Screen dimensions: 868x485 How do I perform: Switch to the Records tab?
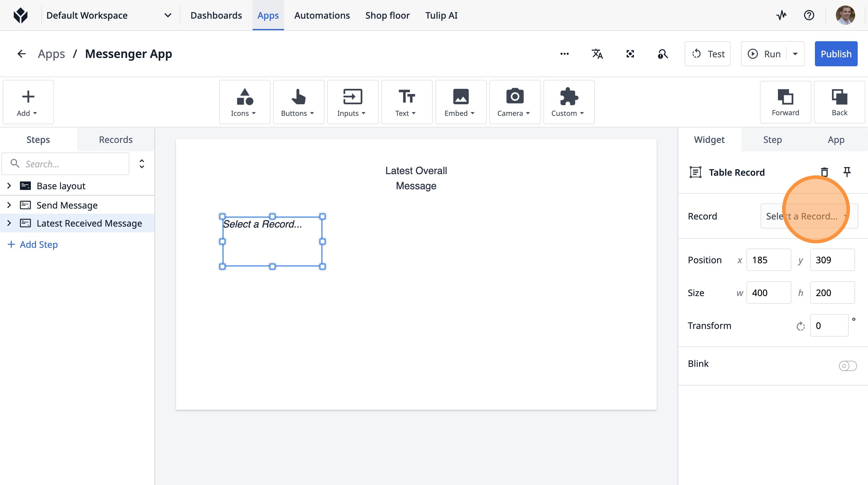115,140
